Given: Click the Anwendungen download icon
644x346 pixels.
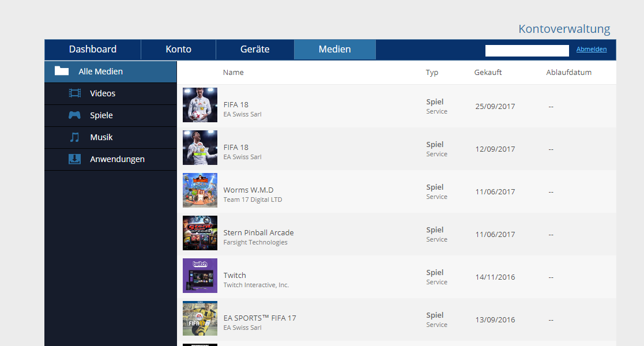Looking at the screenshot, I should point(74,159).
